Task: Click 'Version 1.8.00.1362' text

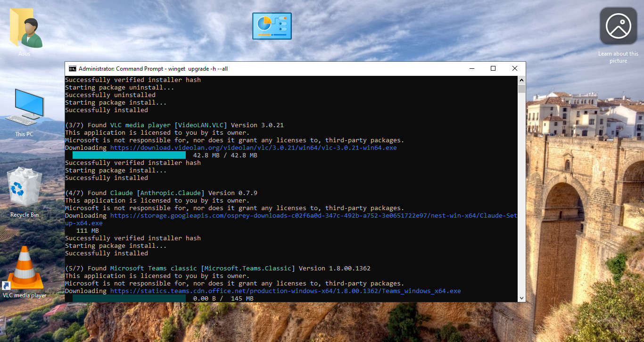Action: (335, 268)
